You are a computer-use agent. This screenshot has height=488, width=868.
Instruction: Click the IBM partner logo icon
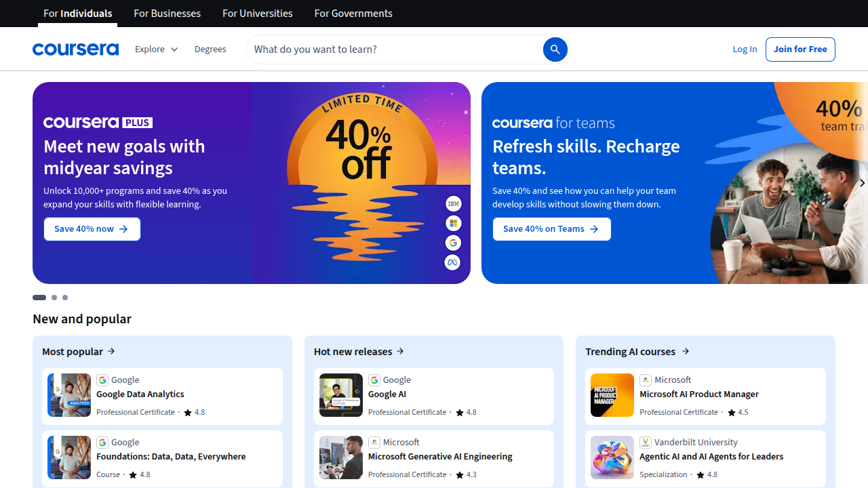[x=453, y=203]
